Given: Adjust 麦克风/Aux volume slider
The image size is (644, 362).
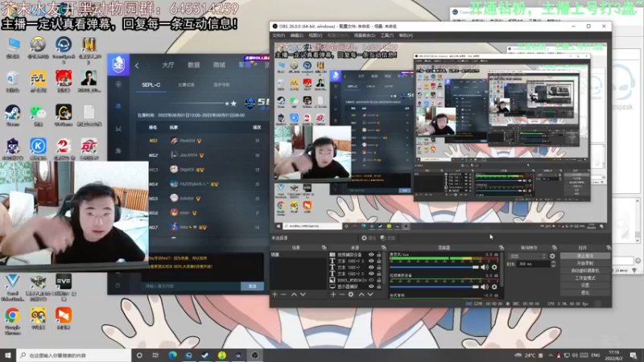Looking at the screenshot, I should coord(435,267).
